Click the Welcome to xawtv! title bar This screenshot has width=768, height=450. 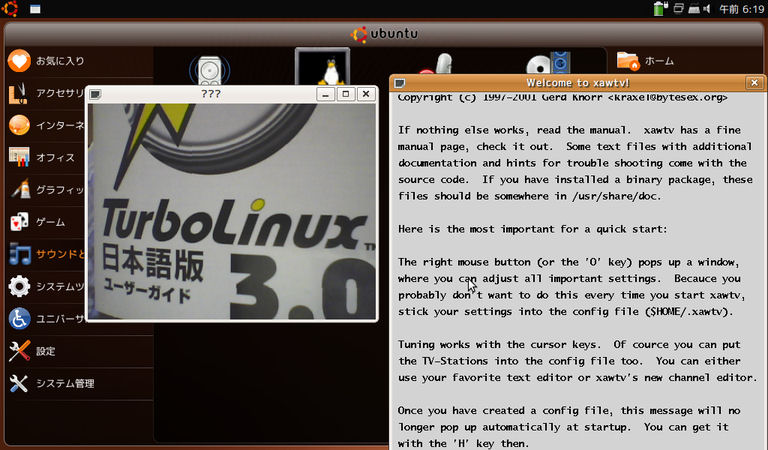[x=578, y=83]
